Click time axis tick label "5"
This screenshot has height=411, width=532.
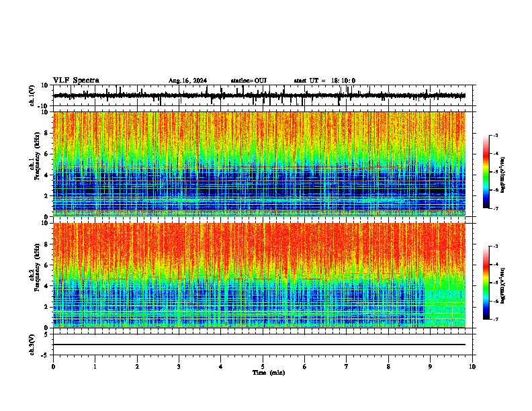[x=263, y=367]
